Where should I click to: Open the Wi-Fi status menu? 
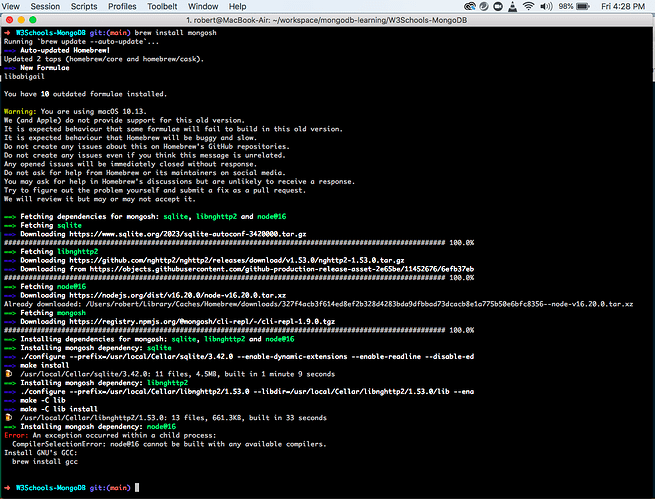(x=528, y=6)
